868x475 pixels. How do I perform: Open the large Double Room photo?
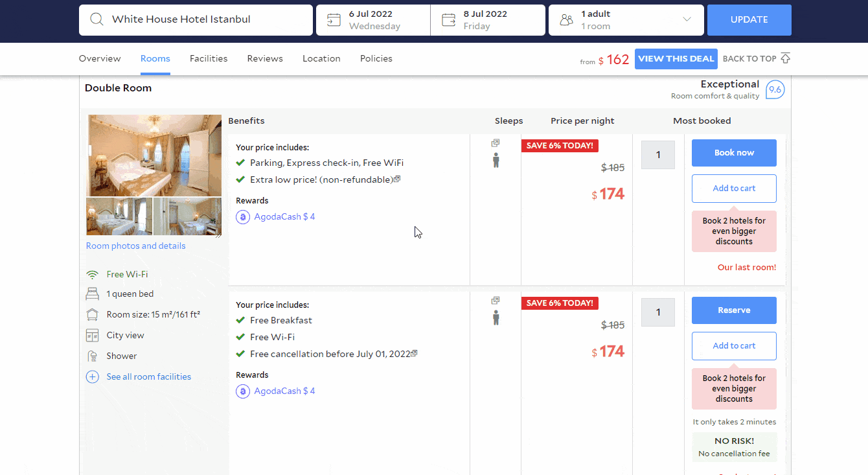(154, 156)
